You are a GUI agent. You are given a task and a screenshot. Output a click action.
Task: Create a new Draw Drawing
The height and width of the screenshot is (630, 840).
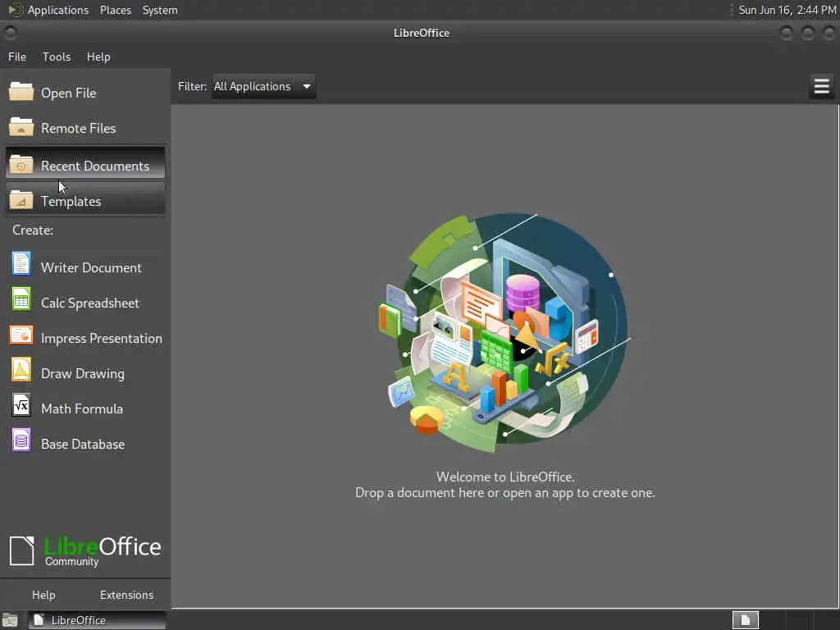85,373
